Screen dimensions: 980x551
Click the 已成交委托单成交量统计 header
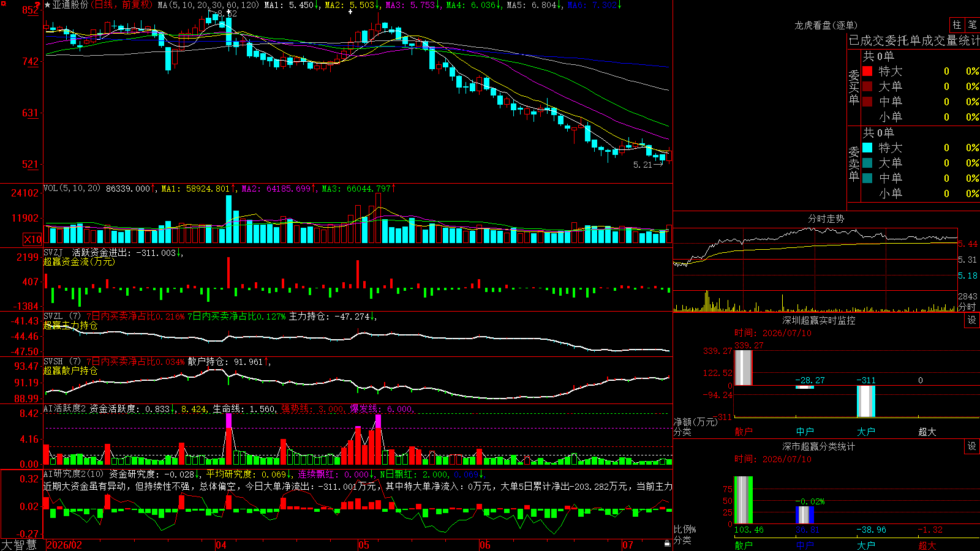pos(914,40)
